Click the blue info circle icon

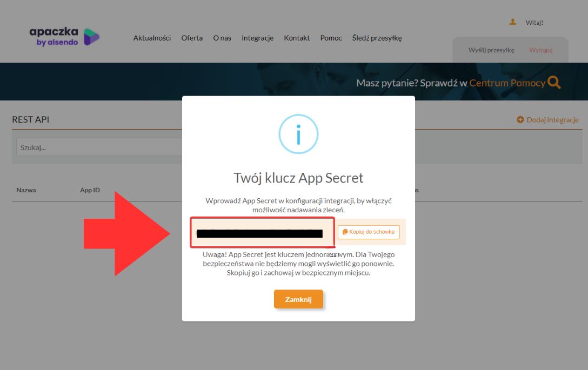click(x=298, y=134)
